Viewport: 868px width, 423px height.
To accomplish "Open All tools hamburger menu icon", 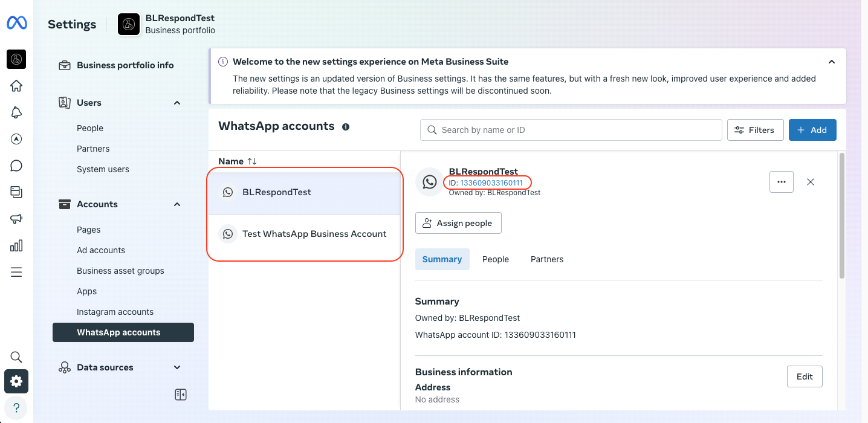I will (x=16, y=272).
